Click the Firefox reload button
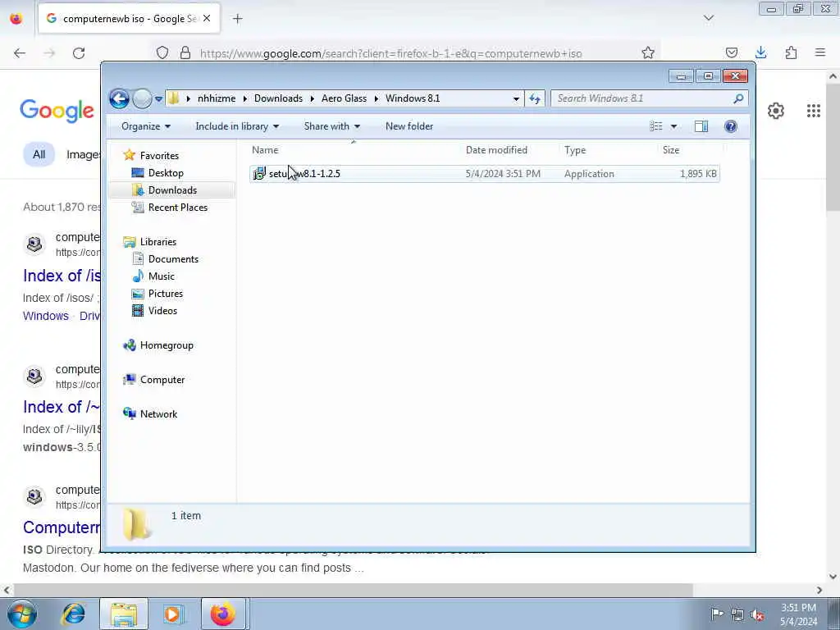Image resolution: width=840 pixels, height=630 pixels. 79,53
